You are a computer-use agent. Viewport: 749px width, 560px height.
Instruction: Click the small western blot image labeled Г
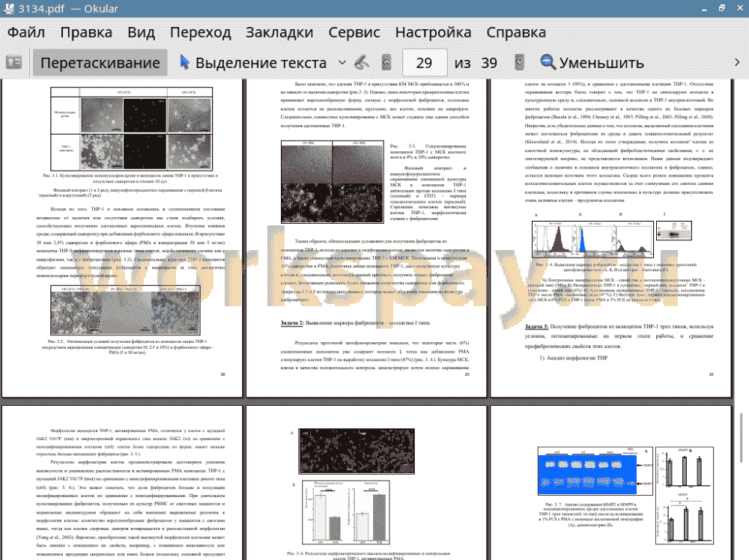(674, 231)
